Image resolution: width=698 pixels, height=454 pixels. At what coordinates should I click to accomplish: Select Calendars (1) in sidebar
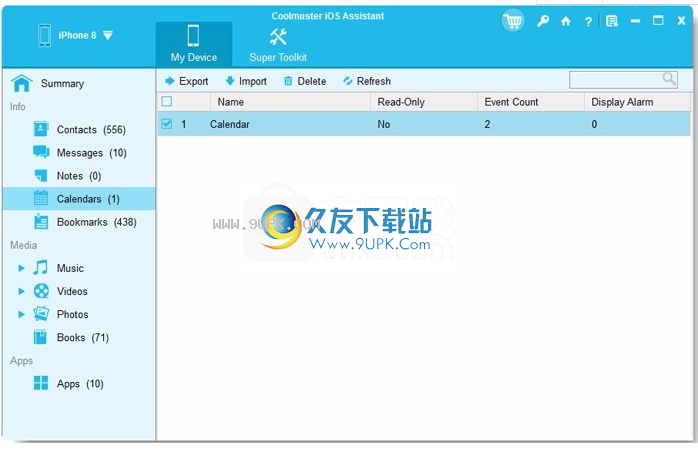[79, 199]
